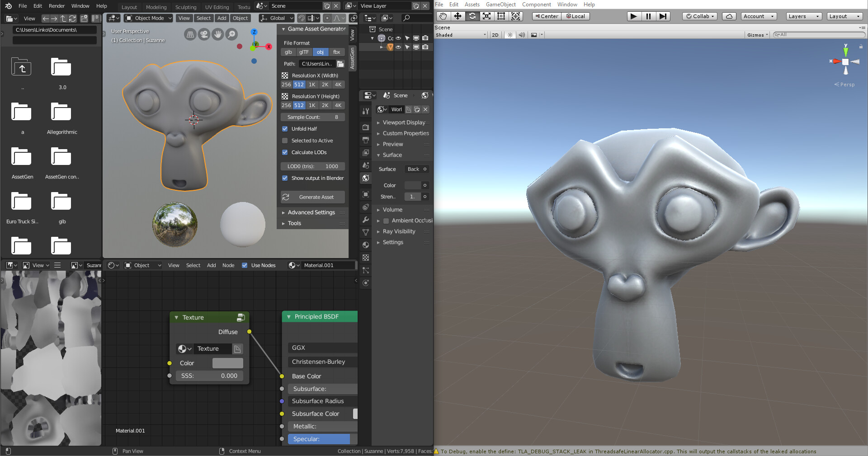Image resolution: width=868 pixels, height=456 pixels.
Task: Uncheck Show output in Blender
Action: pos(285,178)
